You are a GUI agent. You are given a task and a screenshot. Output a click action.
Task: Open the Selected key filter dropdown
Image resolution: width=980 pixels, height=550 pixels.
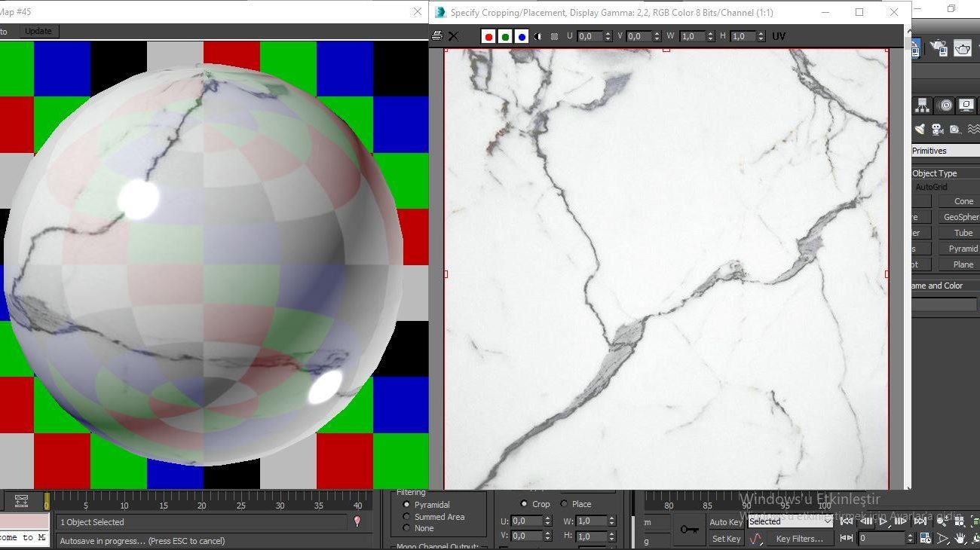(790, 521)
